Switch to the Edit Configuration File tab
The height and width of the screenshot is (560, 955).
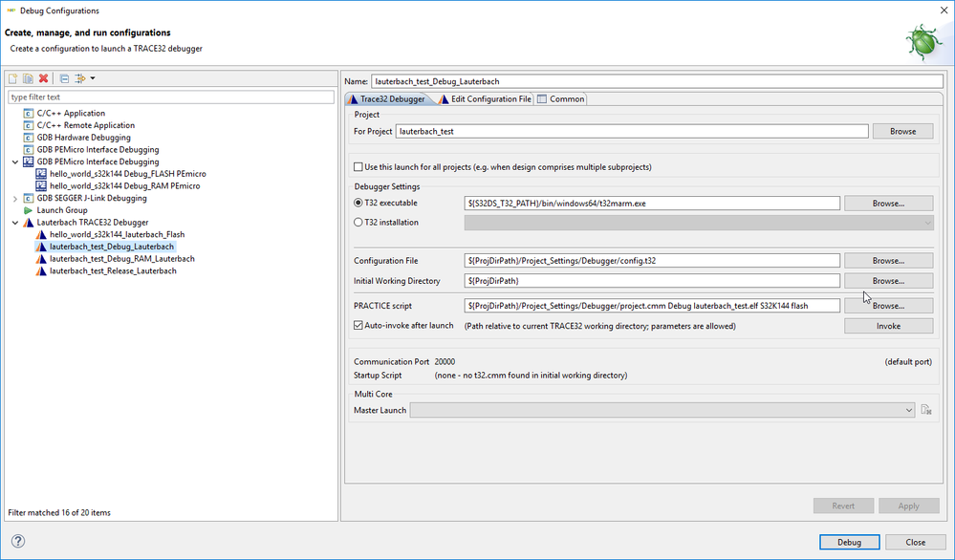(486, 99)
